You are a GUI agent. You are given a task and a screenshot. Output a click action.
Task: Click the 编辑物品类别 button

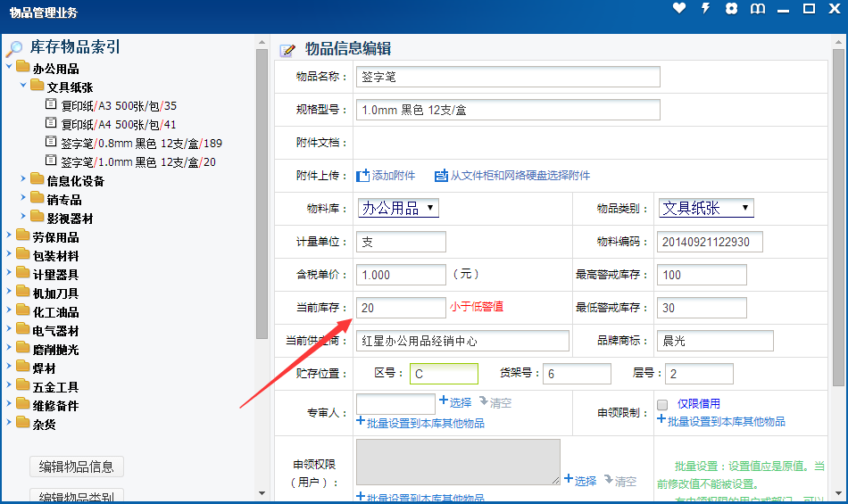click(x=76, y=496)
